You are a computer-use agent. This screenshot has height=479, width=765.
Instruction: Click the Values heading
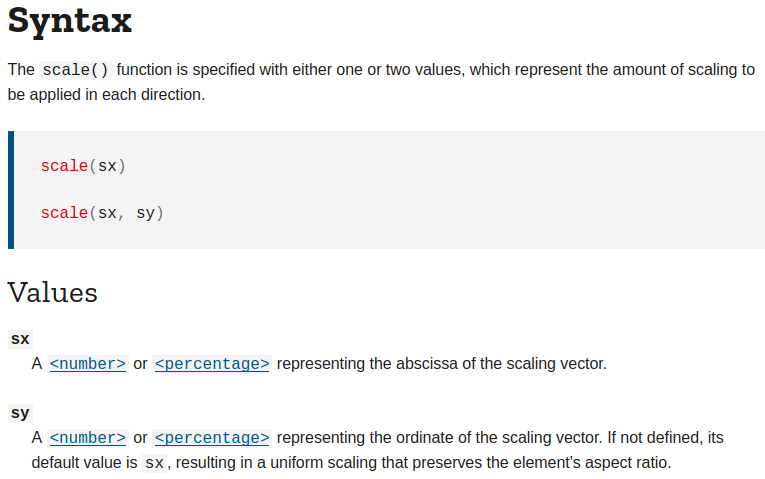52,292
